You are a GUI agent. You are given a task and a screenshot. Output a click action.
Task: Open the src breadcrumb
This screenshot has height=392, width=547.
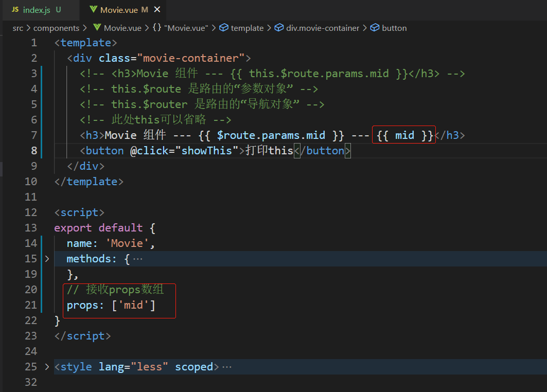(x=18, y=28)
